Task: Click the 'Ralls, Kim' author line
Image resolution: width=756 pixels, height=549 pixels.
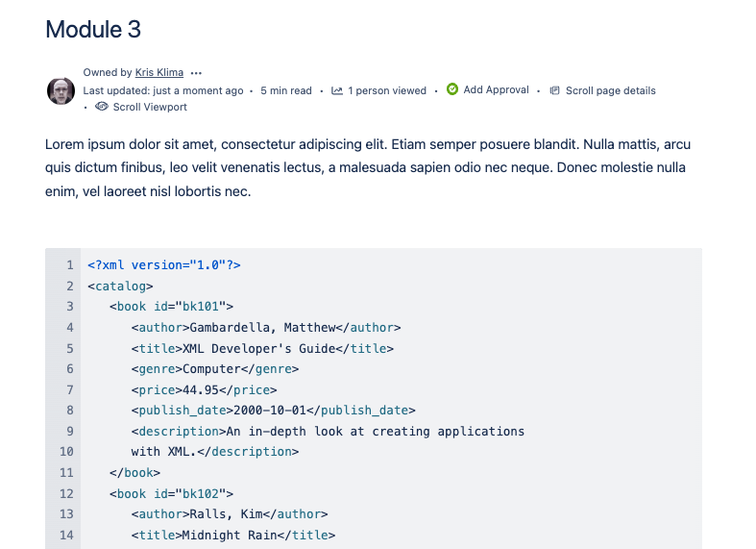Action: click(229, 514)
